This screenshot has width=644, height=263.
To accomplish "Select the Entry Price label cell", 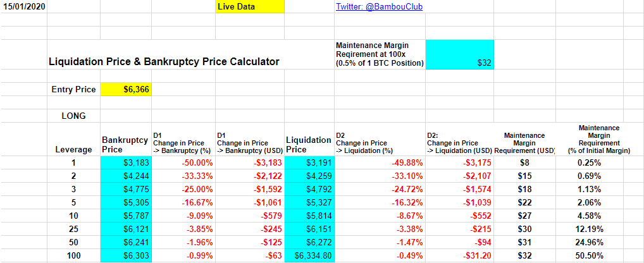I will pyautogui.click(x=74, y=89).
